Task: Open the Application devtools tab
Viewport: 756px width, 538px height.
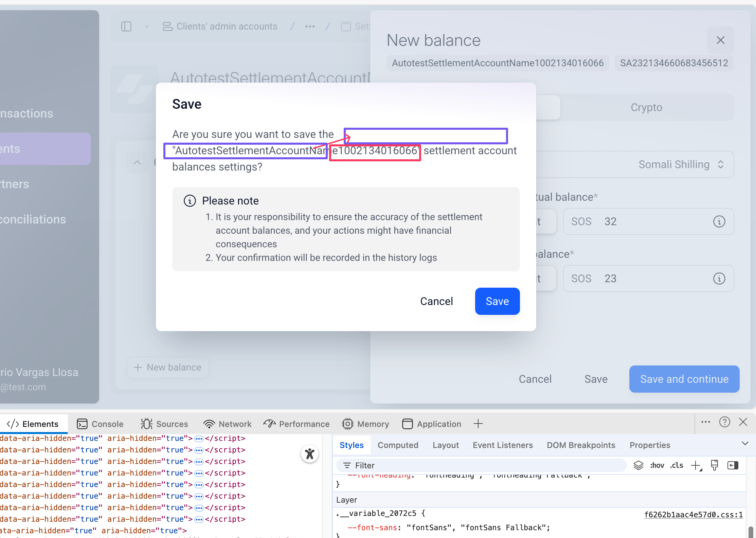Action: [432, 424]
